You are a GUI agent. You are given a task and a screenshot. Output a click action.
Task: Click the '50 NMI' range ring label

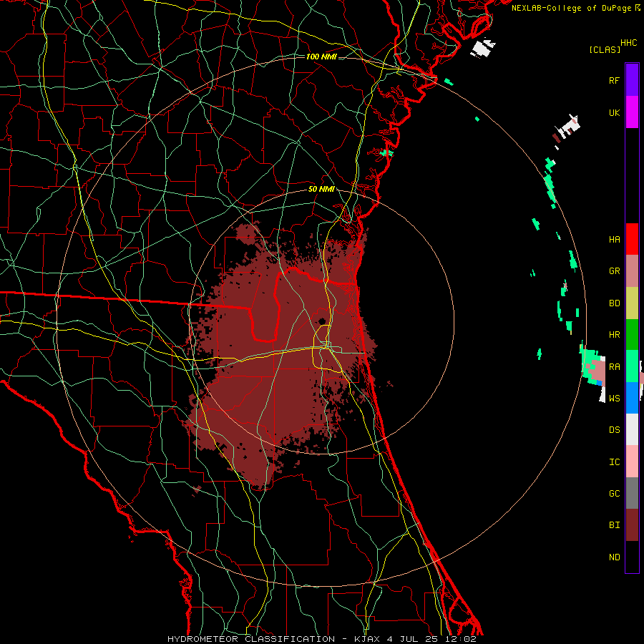point(321,190)
